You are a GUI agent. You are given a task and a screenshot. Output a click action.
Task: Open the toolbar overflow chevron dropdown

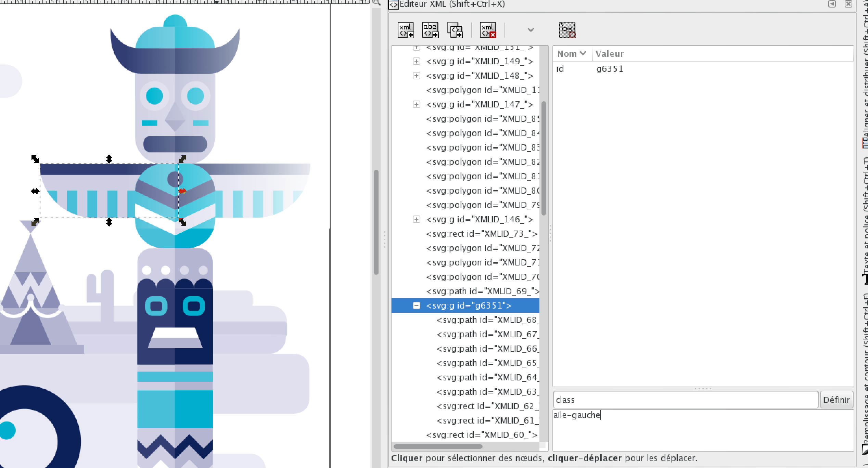click(x=531, y=30)
